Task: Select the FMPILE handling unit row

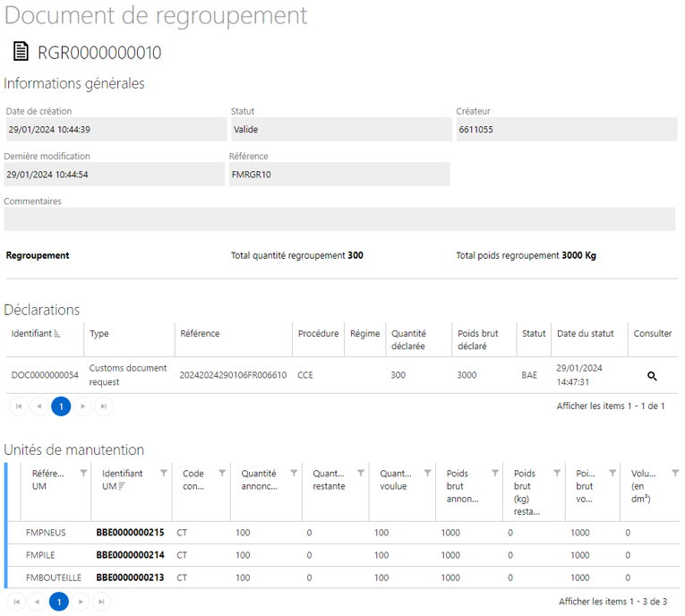Action: point(343,555)
